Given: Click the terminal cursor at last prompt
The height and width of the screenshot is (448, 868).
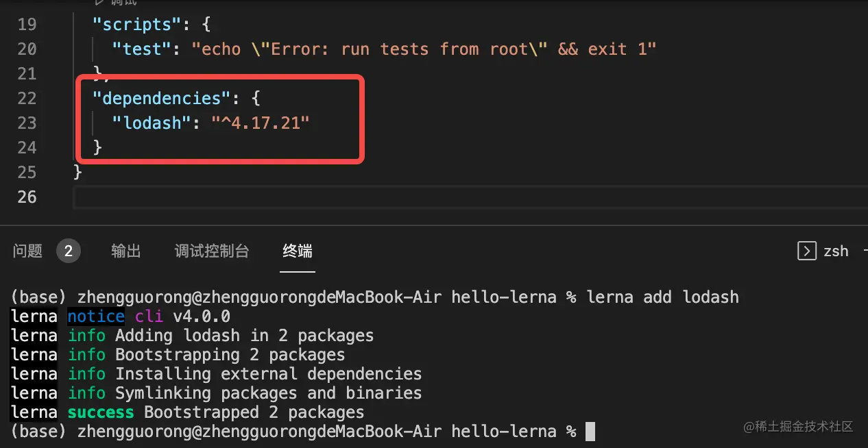Looking at the screenshot, I should [x=590, y=432].
